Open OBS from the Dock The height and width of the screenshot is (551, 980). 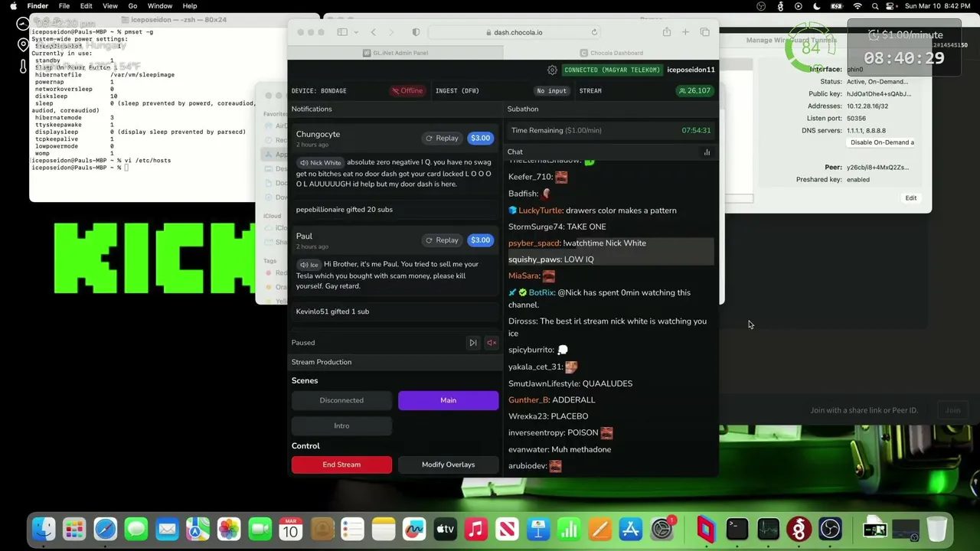831,529
